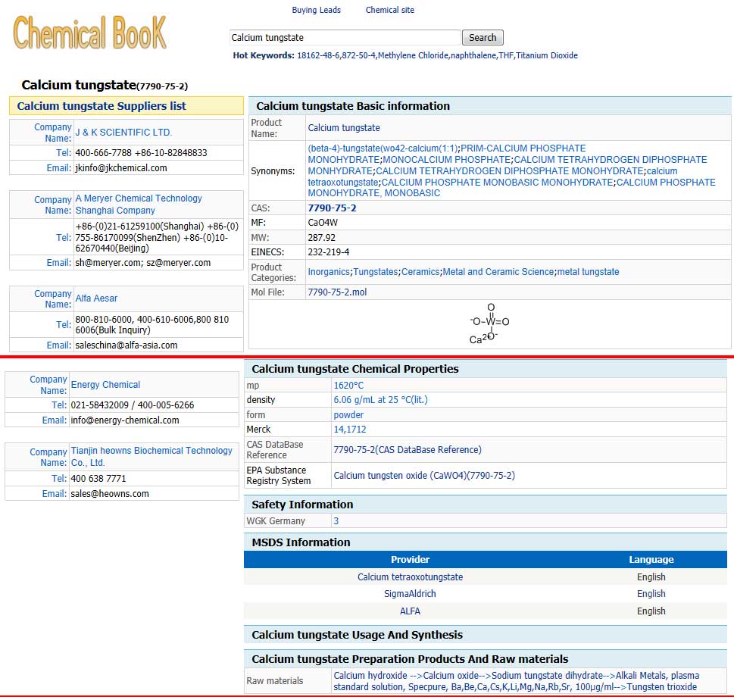Click the Calcium tungstate Usage And Synthesis heading
The image size is (734, 700).
tap(358, 635)
